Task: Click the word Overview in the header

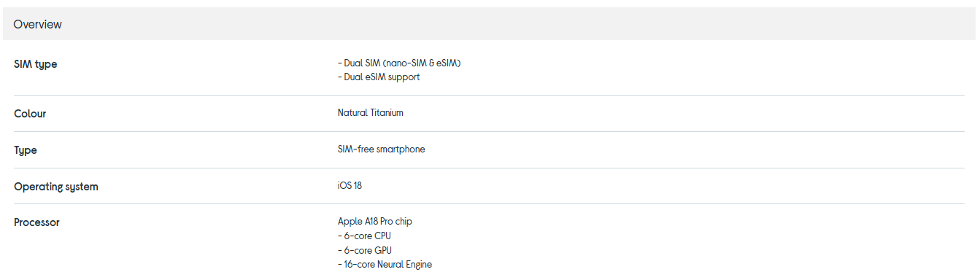Action: (37, 24)
